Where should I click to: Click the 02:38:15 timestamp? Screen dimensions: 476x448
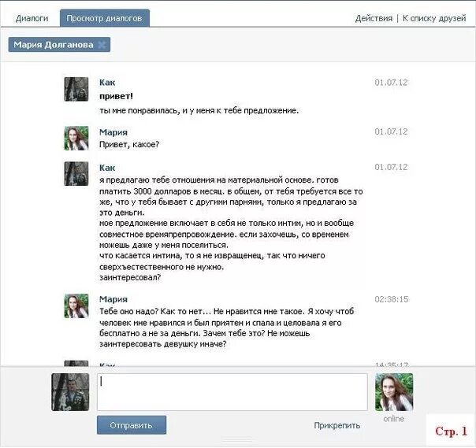point(392,299)
